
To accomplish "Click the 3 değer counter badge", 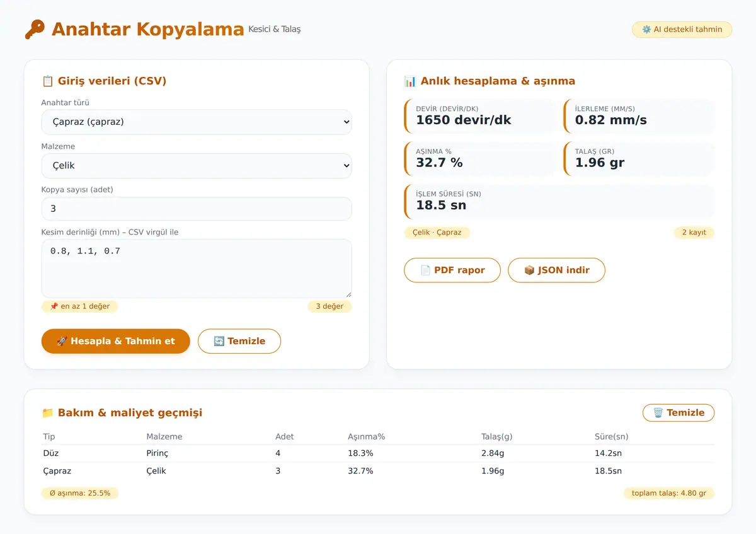I will click(329, 306).
